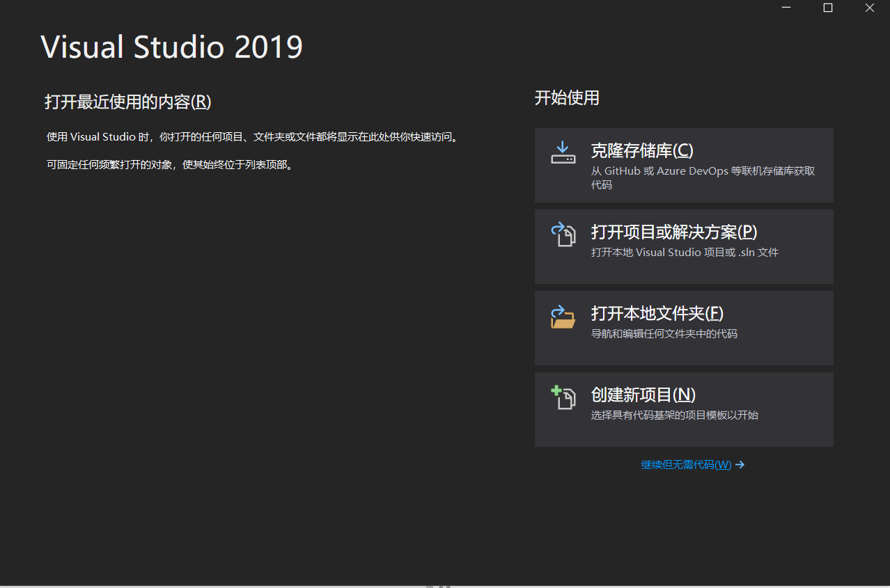Click the Visual Studio 2019 title
890x588 pixels.
coord(172,47)
